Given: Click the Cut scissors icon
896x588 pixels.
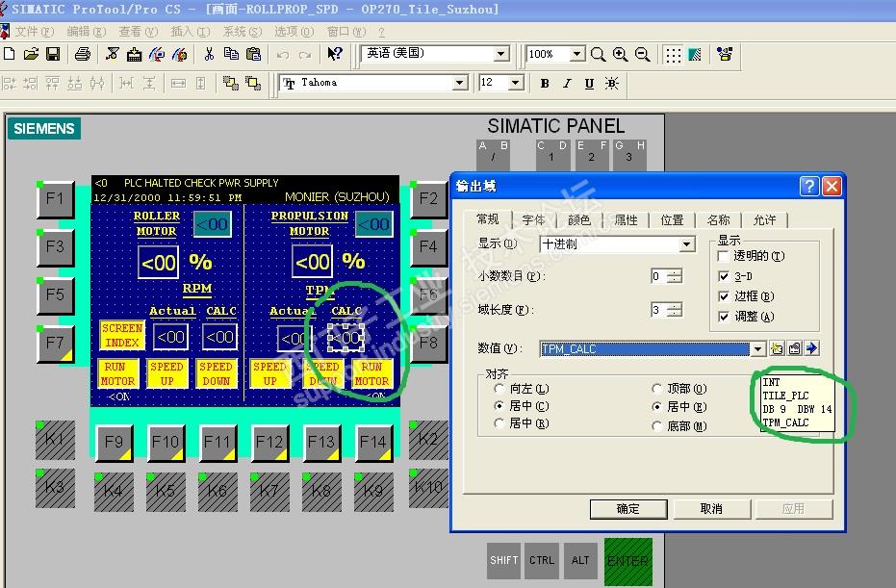Looking at the screenshot, I should coord(208,54).
